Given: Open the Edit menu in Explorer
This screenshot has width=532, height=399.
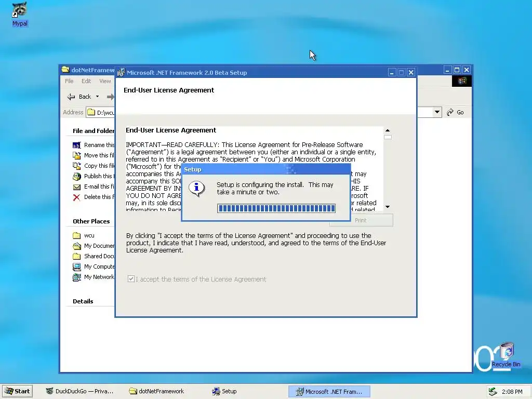Looking at the screenshot, I should (86, 81).
